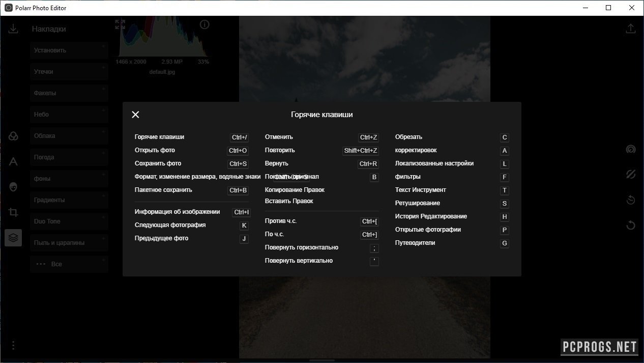
Task: Toggle the show original compare icon
Action: 631,175
